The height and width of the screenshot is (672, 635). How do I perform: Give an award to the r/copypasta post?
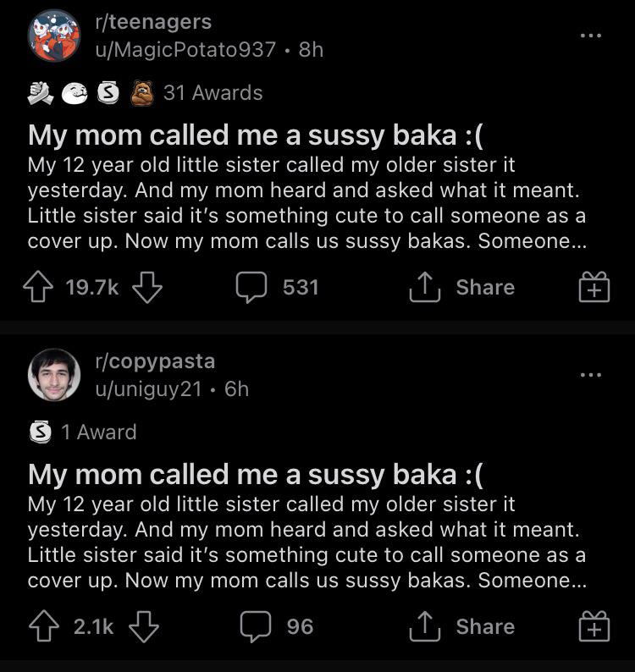coord(594,627)
